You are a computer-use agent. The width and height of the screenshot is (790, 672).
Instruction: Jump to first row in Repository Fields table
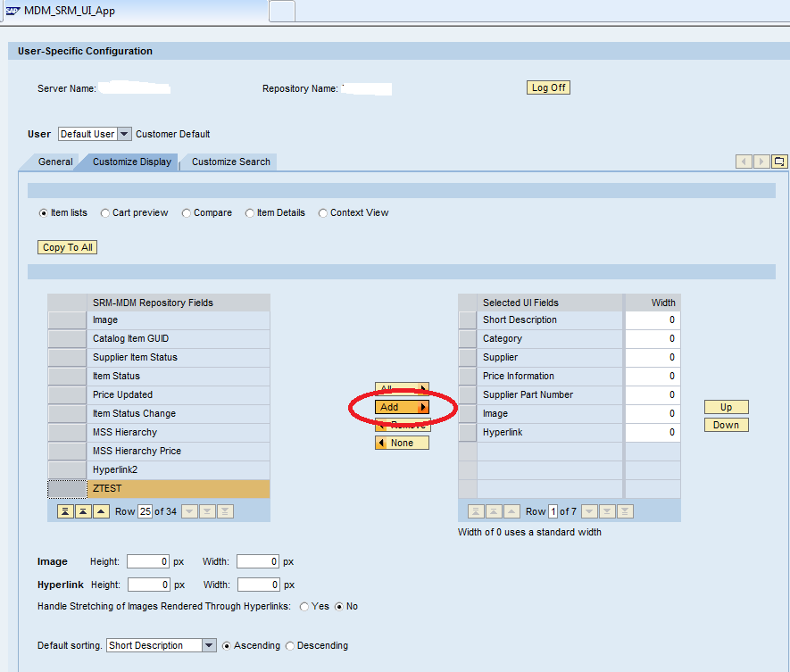(x=65, y=511)
